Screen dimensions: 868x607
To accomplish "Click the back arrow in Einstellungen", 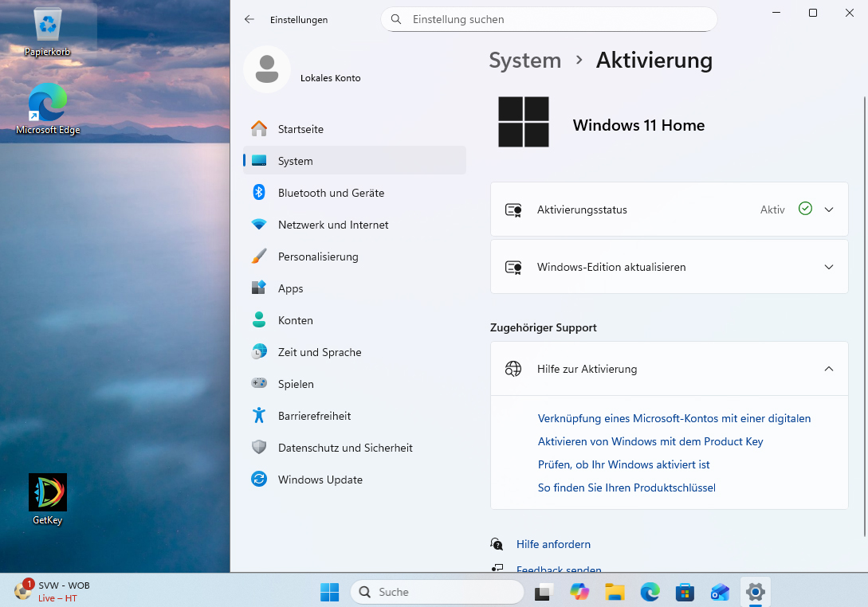I will point(249,19).
